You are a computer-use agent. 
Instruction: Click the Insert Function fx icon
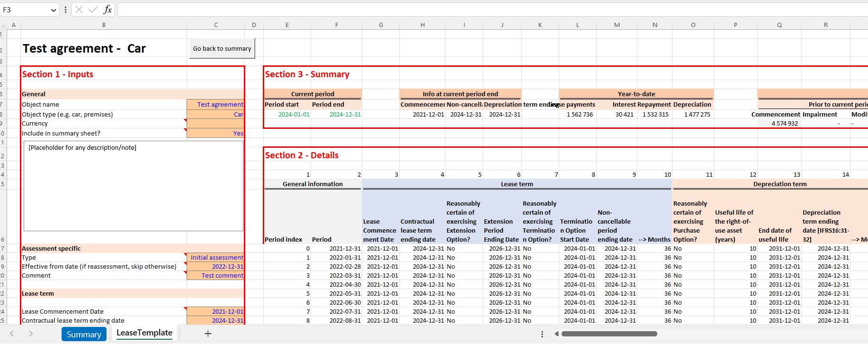point(107,9)
